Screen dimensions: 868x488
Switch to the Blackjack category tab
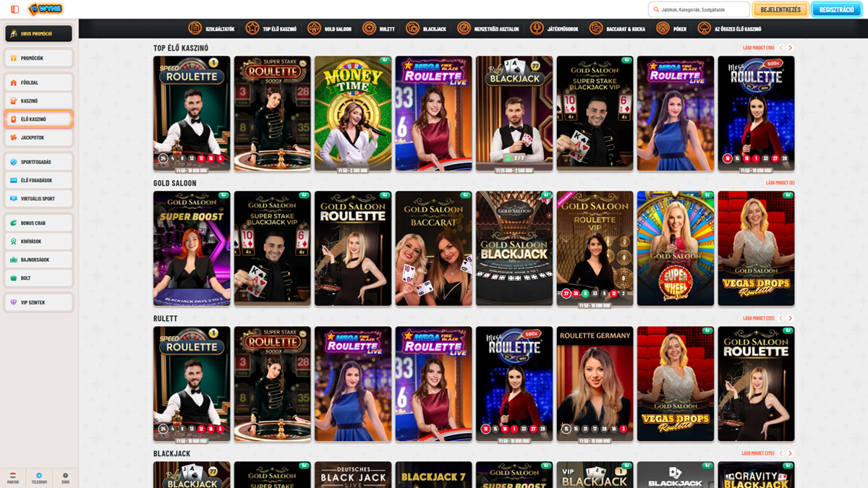[426, 29]
